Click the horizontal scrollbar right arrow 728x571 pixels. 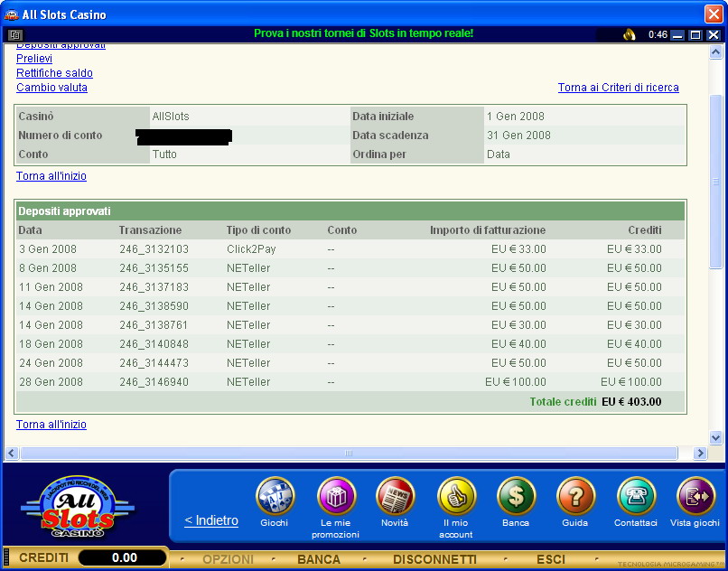(x=700, y=453)
